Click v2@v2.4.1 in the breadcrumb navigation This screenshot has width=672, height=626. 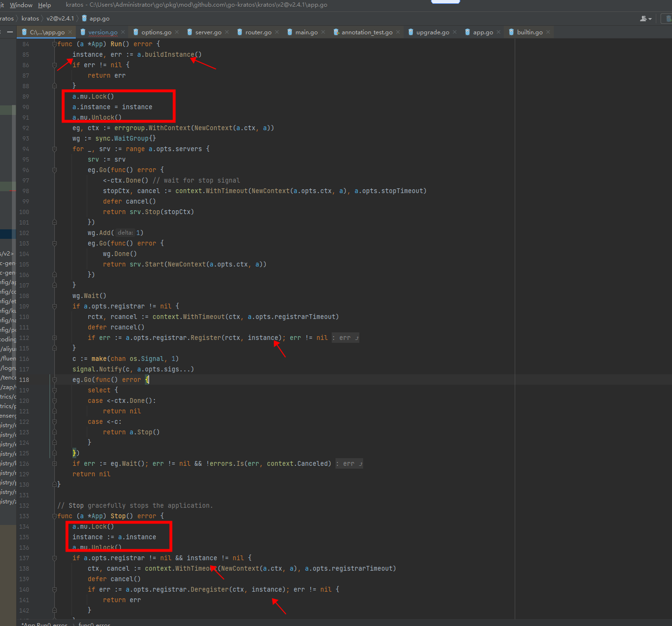(x=61, y=19)
